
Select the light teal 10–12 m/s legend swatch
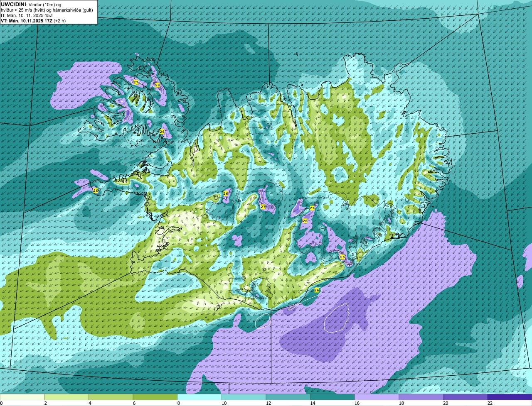click(244, 397)
